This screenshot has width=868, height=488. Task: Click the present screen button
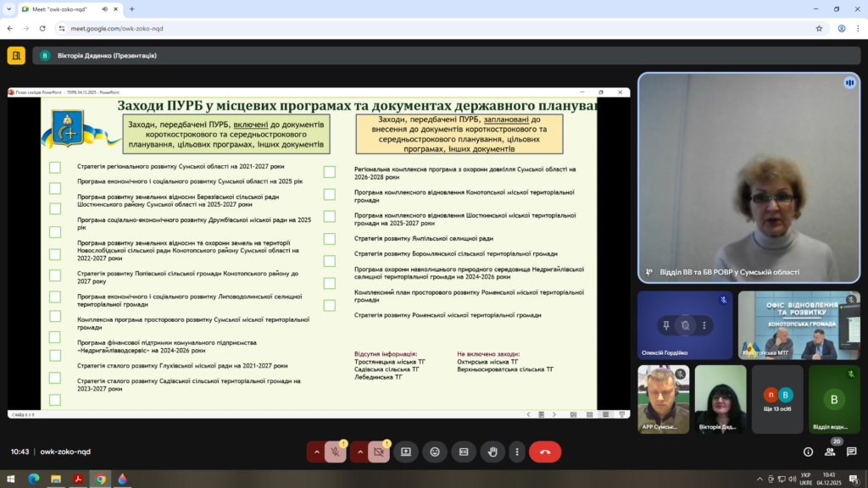pos(406,452)
